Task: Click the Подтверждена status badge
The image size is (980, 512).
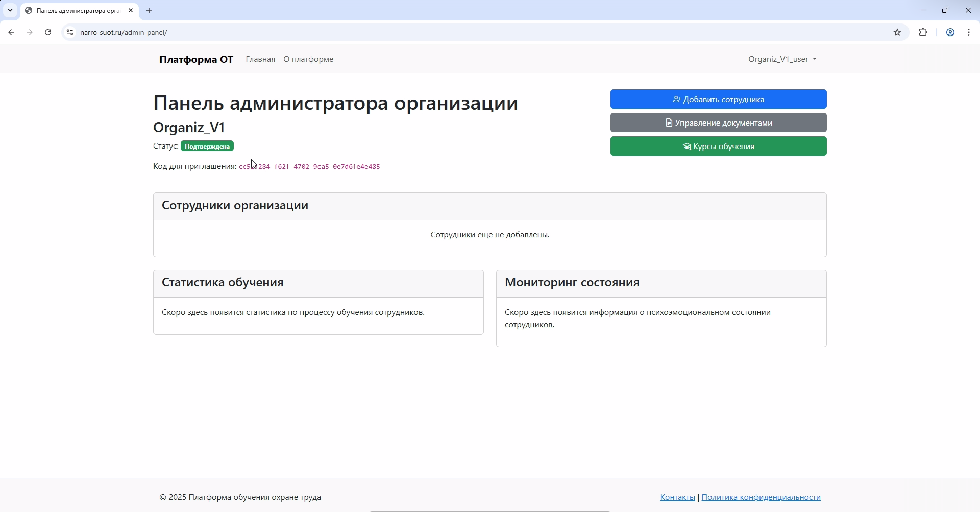Action: [x=207, y=146]
